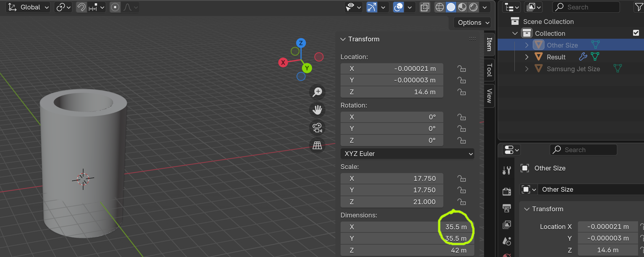The height and width of the screenshot is (257, 644).
Task: Select Solid viewport shading
Action: point(451,7)
